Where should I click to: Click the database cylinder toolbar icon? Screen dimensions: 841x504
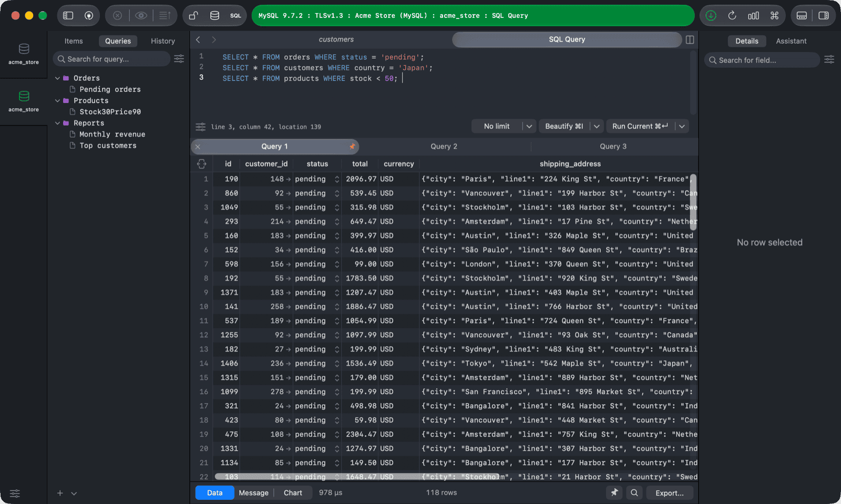coord(214,16)
